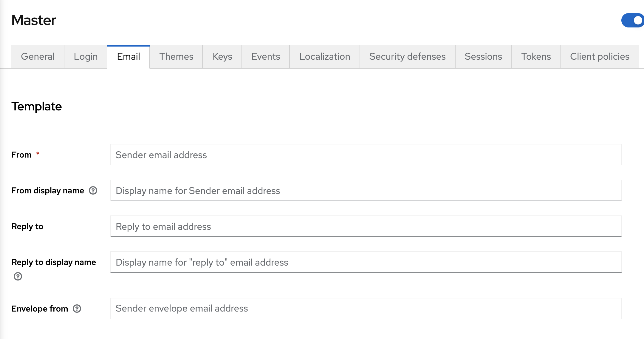Open the Tokens tab

click(536, 56)
